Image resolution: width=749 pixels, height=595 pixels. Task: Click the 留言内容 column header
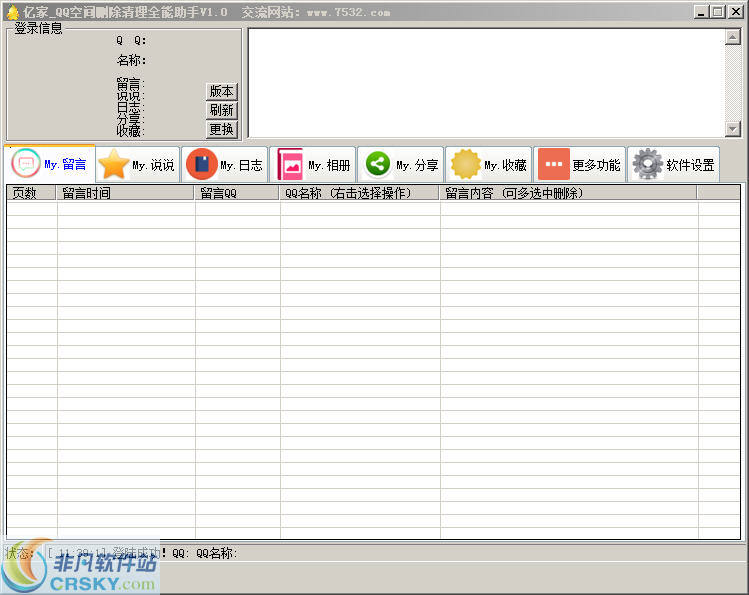[568, 193]
